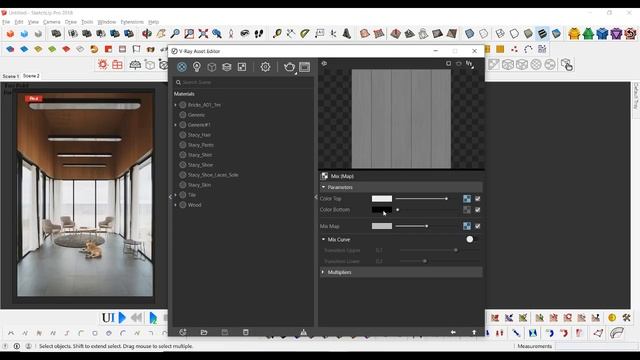Start render with the teapot icon
The width and height of the screenshot is (640, 360).
tap(289, 67)
